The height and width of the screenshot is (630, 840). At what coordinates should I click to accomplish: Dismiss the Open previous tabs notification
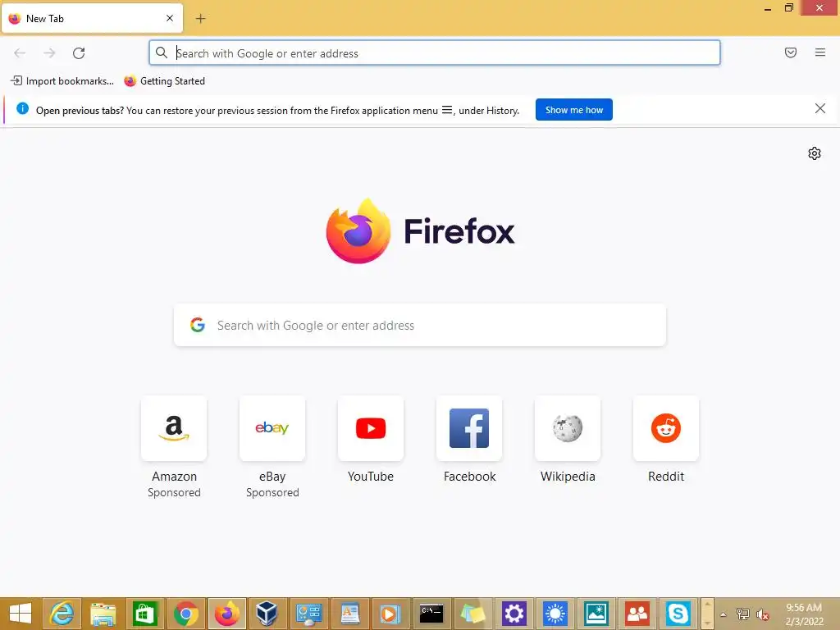click(x=819, y=109)
